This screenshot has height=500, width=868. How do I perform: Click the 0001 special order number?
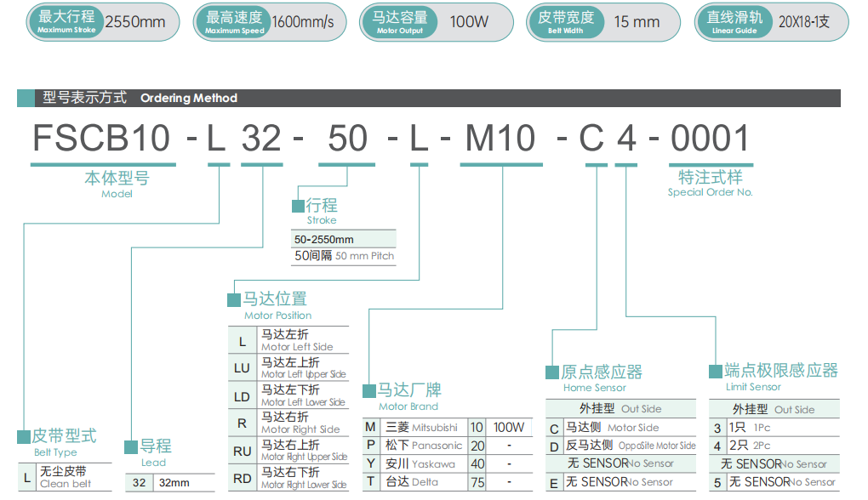pyautogui.click(x=710, y=139)
